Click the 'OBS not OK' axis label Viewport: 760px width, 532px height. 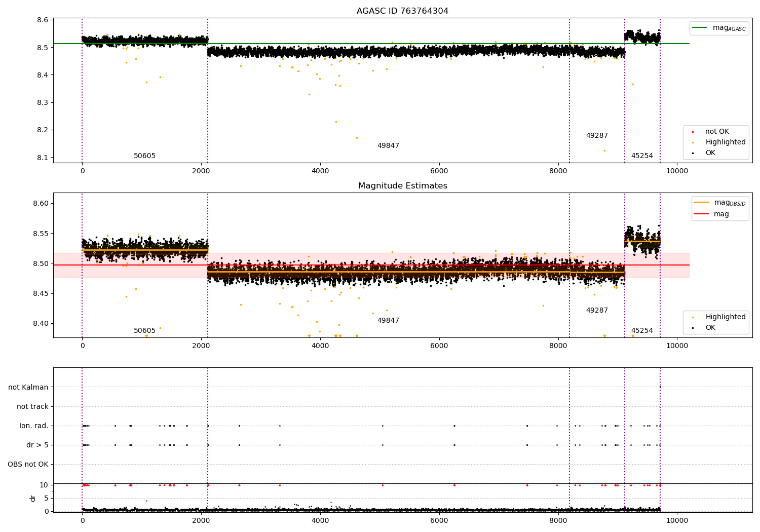click(28, 465)
